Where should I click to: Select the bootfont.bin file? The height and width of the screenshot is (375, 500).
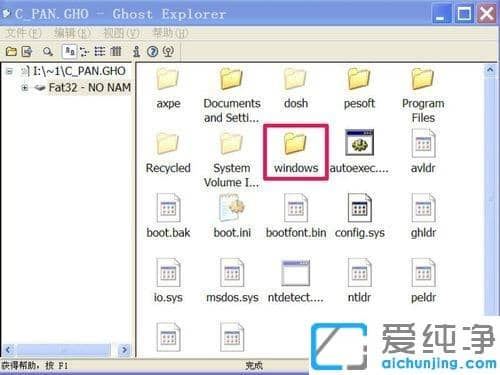tap(296, 217)
